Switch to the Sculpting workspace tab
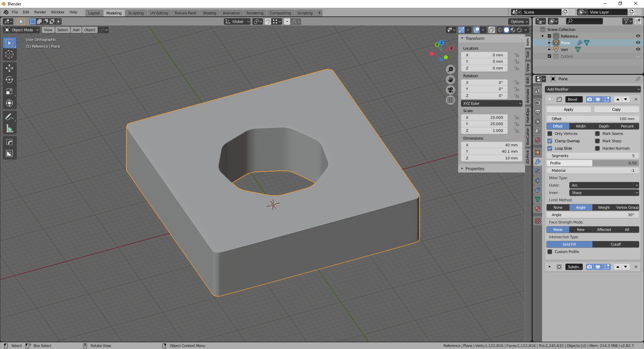The height and width of the screenshot is (349, 644). tap(136, 13)
